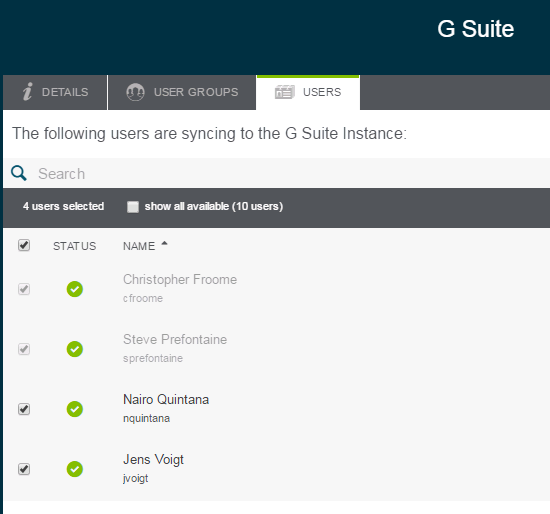Click the Details info icon
The height and width of the screenshot is (514, 550).
click(27, 92)
